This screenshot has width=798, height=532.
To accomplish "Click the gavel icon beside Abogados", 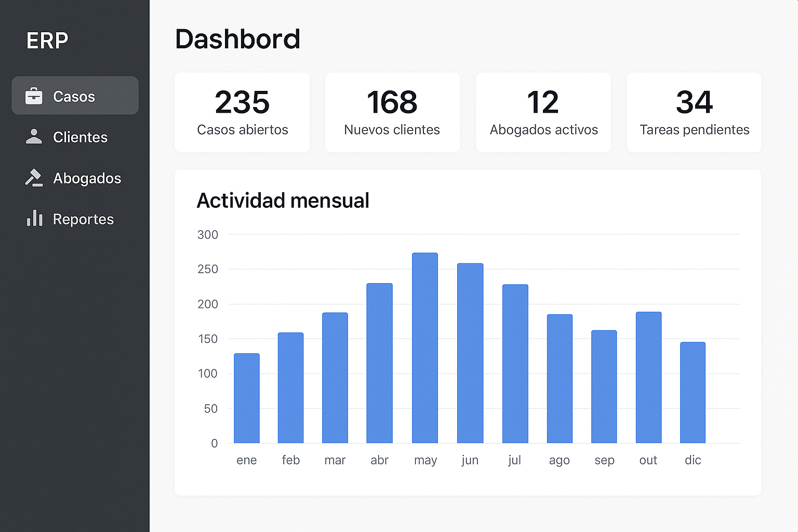I will (34, 178).
